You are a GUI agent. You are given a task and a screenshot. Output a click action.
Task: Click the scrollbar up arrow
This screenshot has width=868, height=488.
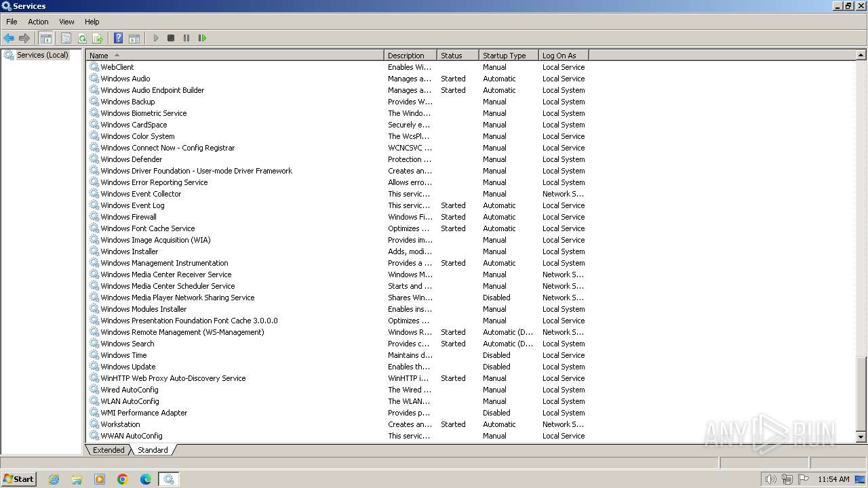click(x=861, y=56)
